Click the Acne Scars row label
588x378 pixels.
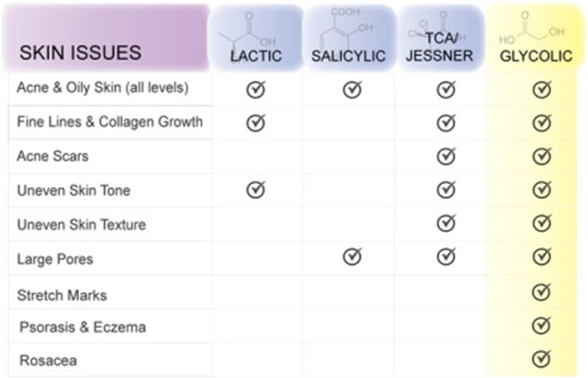point(52,156)
